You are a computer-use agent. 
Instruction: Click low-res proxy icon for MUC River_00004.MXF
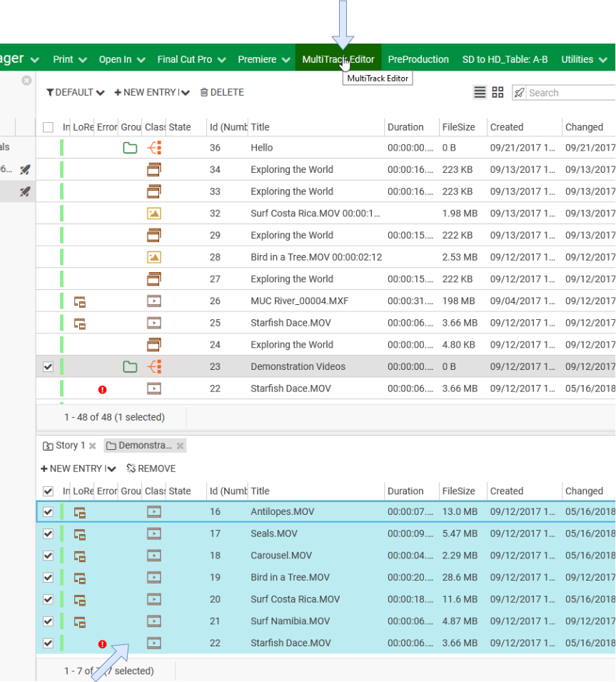point(80,301)
